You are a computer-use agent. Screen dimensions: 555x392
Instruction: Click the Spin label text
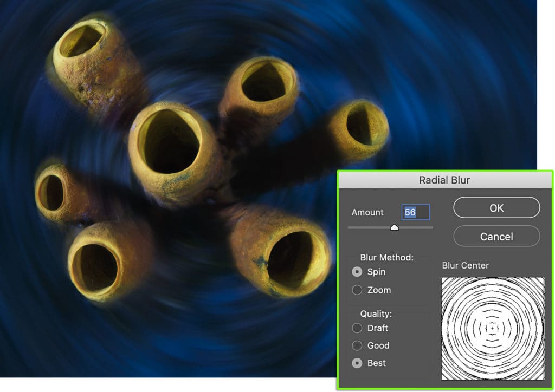376,272
